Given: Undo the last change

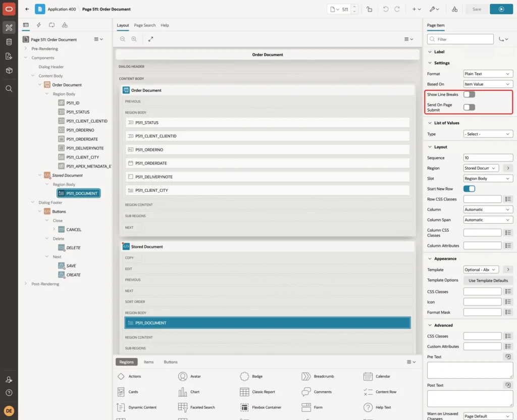Looking at the screenshot, I should tap(385, 9).
